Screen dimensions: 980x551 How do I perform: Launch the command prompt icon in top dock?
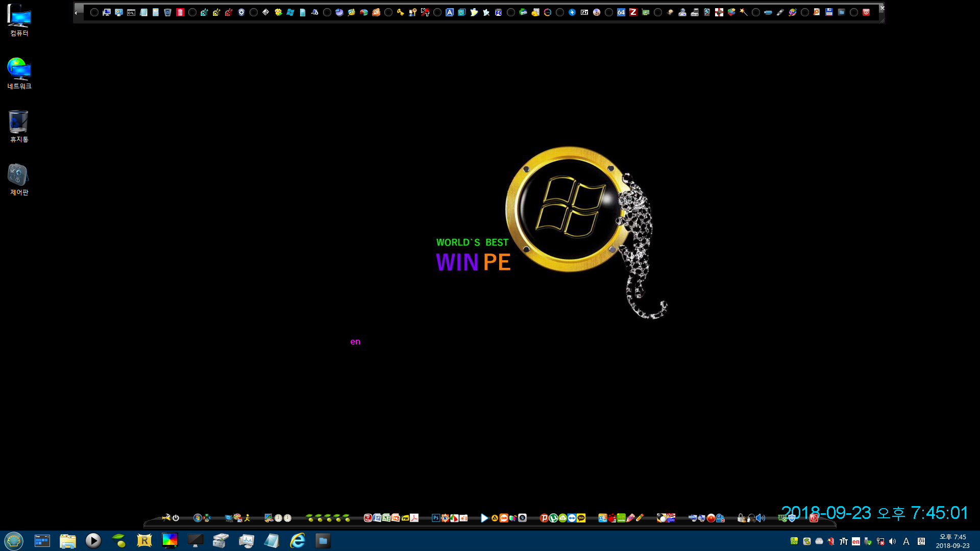coord(131,12)
